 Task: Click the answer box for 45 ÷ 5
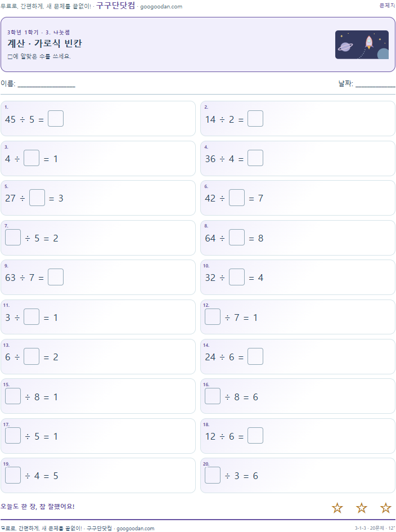56,119
